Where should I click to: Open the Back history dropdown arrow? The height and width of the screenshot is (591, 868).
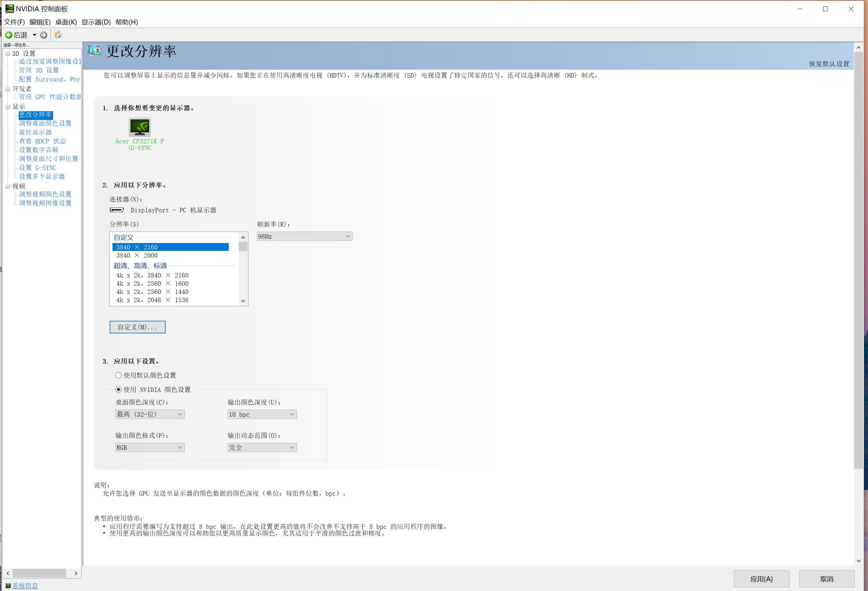(x=34, y=35)
